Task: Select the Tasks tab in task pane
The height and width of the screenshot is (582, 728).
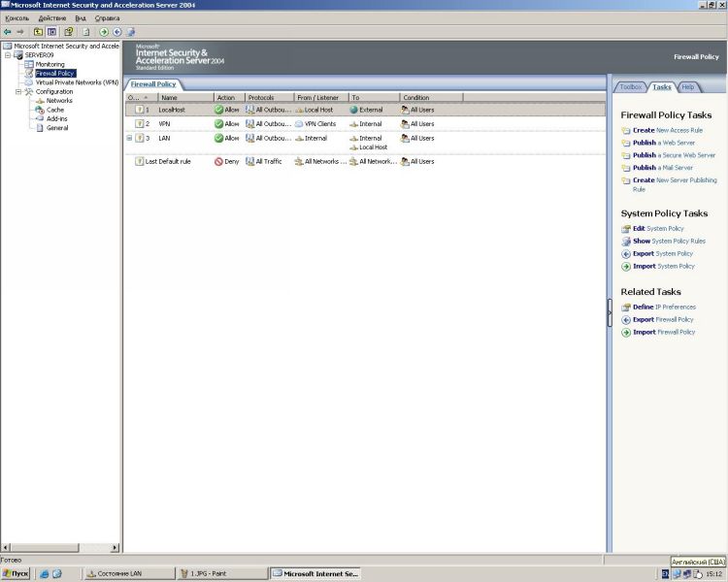Action: (662, 87)
